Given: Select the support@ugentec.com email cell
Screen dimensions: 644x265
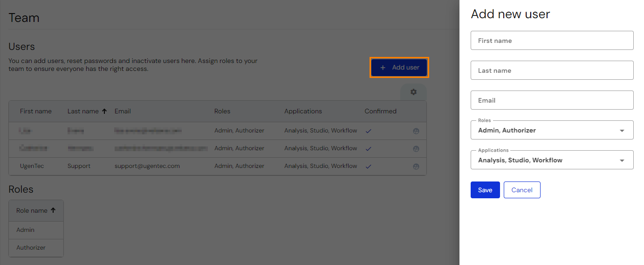Looking at the screenshot, I should (147, 166).
